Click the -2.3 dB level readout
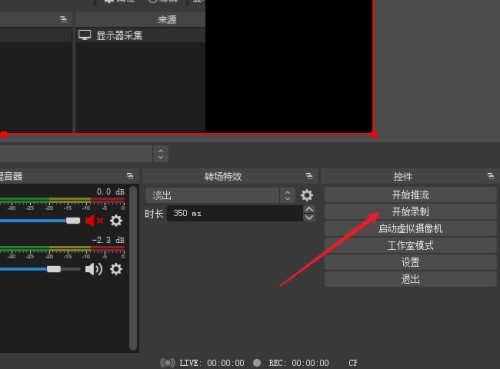The height and width of the screenshot is (369, 500). [x=108, y=240]
